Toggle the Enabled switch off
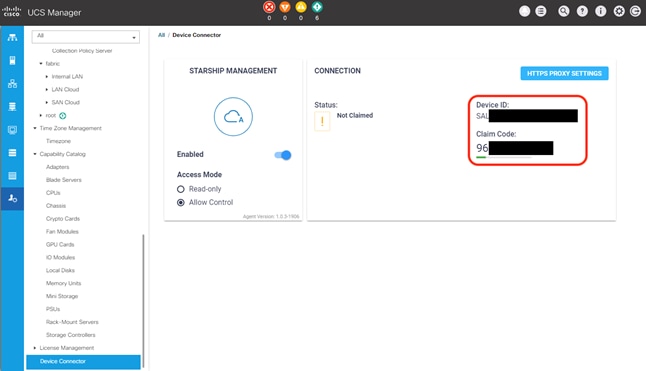Viewport: 646px width, 371px height. (x=283, y=155)
